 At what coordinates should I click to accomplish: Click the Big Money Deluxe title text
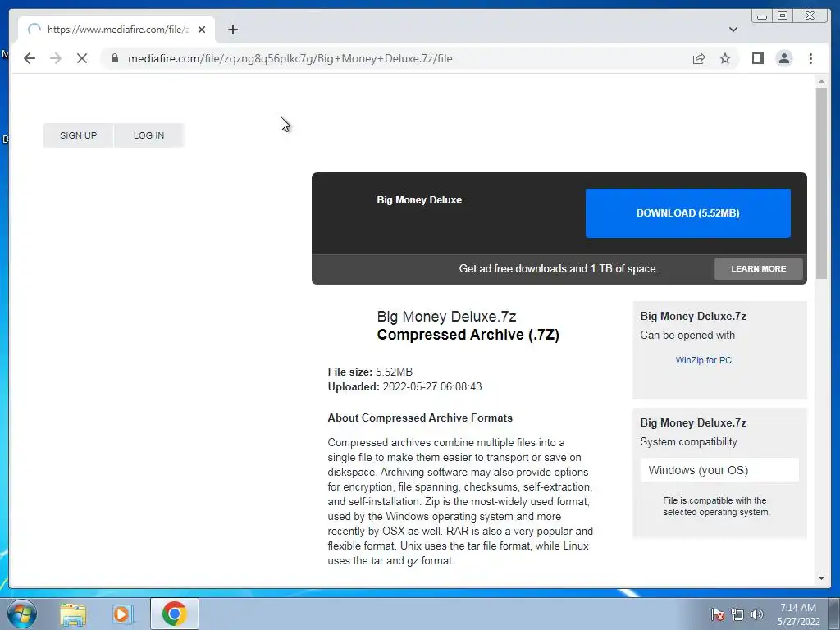coord(419,200)
